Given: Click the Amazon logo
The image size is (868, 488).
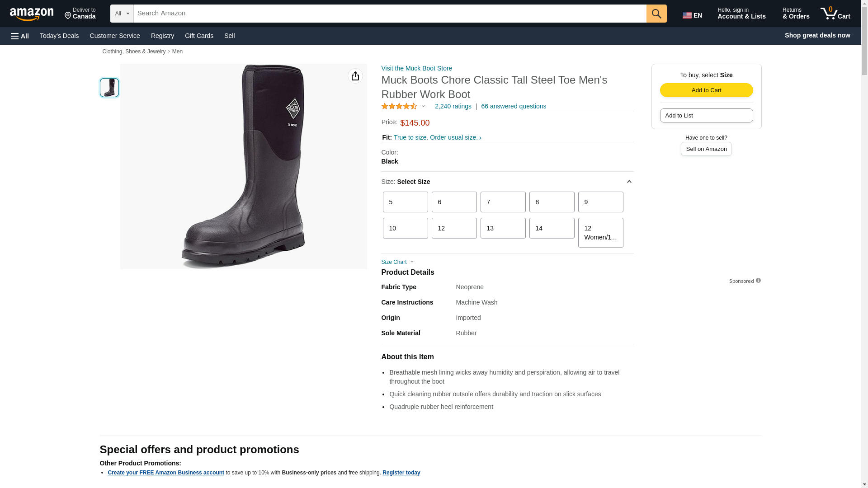Looking at the screenshot, I should [32, 14].
